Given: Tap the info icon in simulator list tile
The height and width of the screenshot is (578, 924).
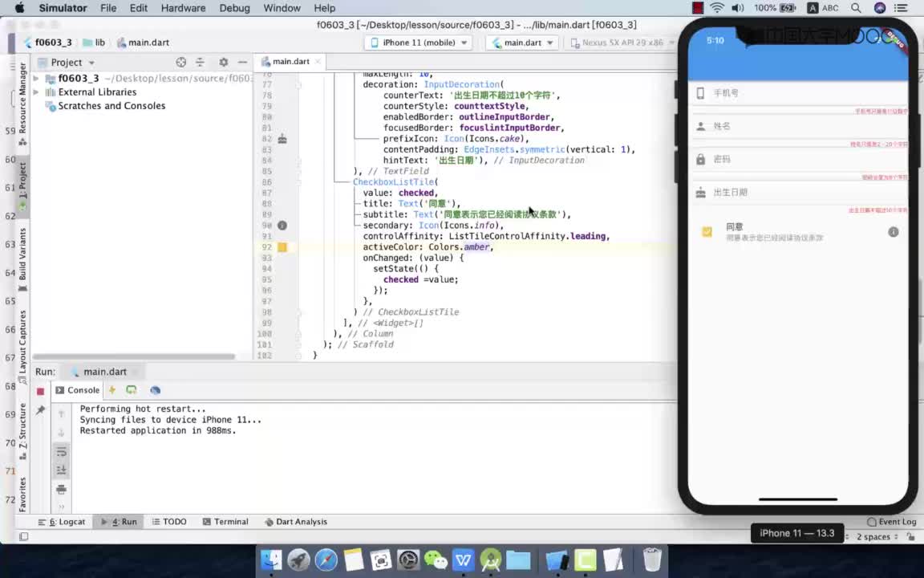Looking at the screenshot, I should click(x=894, y=232).
